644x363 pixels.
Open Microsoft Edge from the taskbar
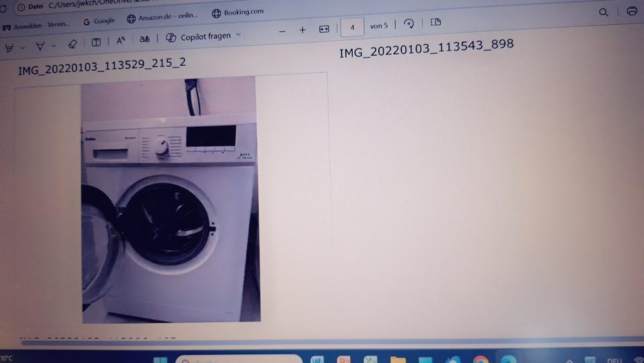coord(508,360)
